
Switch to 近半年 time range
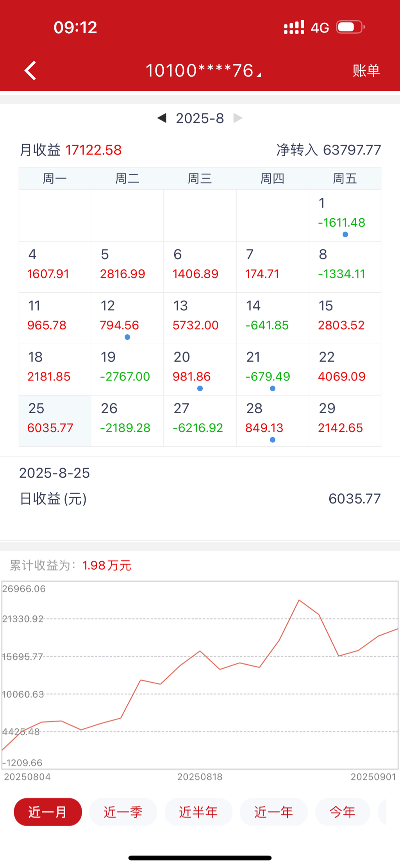click(x=198, y=812)
